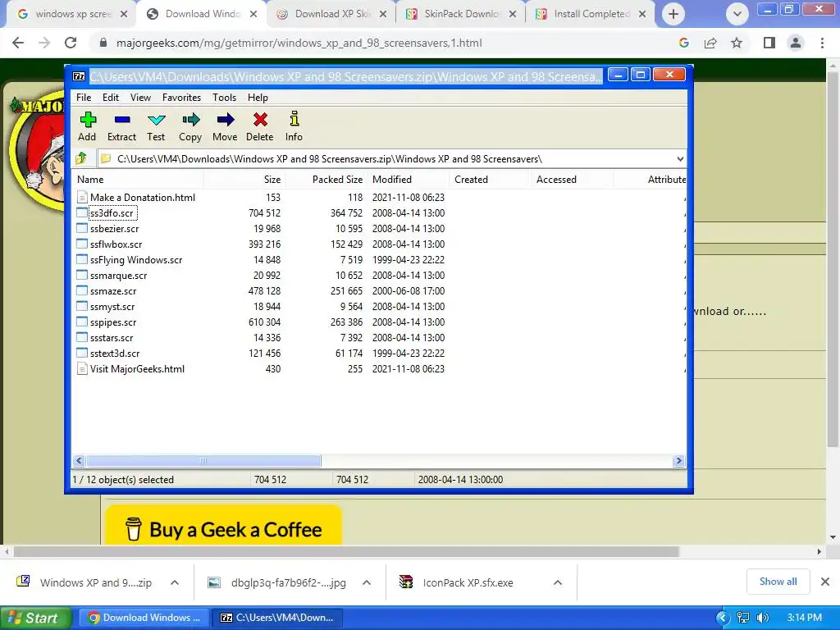Screen dimensions: 840x630
Task: Click Show all downloads button
Action: coord(778,582)
